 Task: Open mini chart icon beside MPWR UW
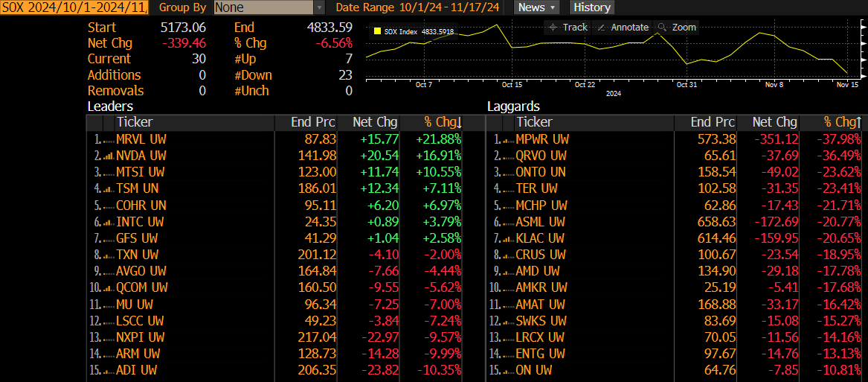(507, 140)
